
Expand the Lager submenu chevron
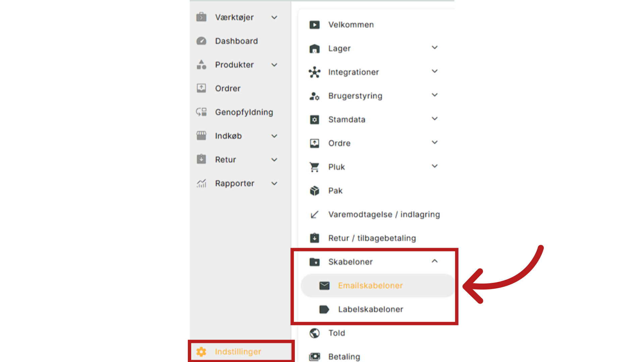point(435,48)
